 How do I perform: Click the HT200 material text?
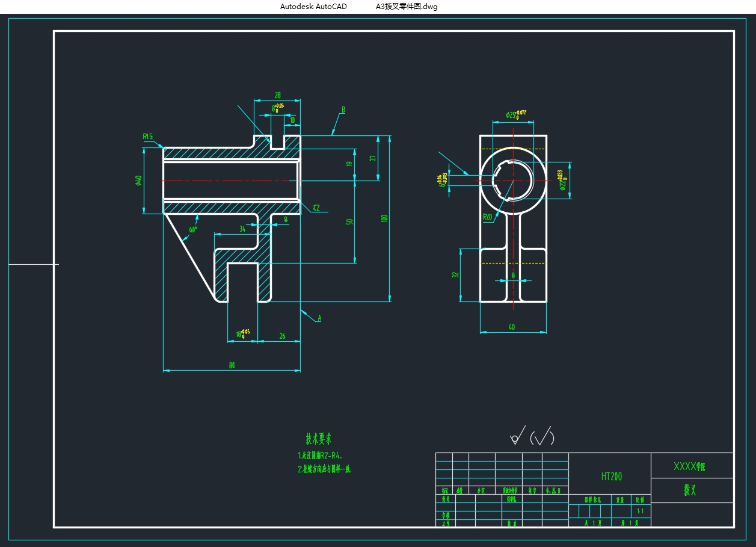click(x=611, y=477)
